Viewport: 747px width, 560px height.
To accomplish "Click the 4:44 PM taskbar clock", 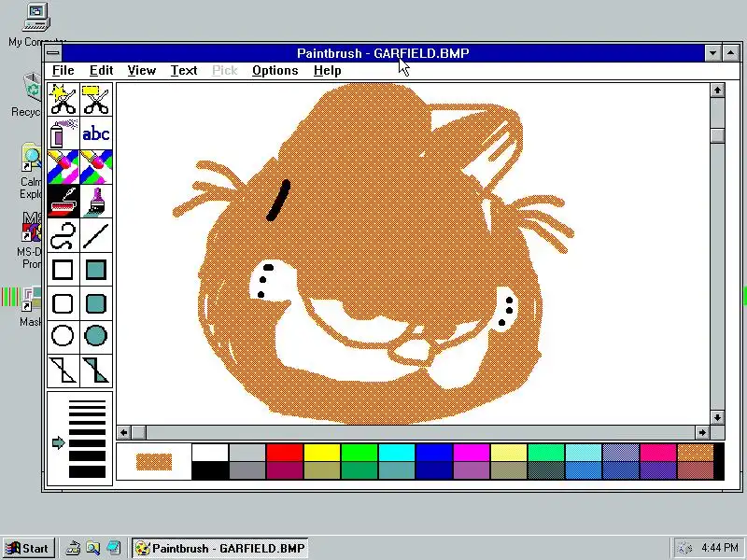I will [x=719, y=548].
